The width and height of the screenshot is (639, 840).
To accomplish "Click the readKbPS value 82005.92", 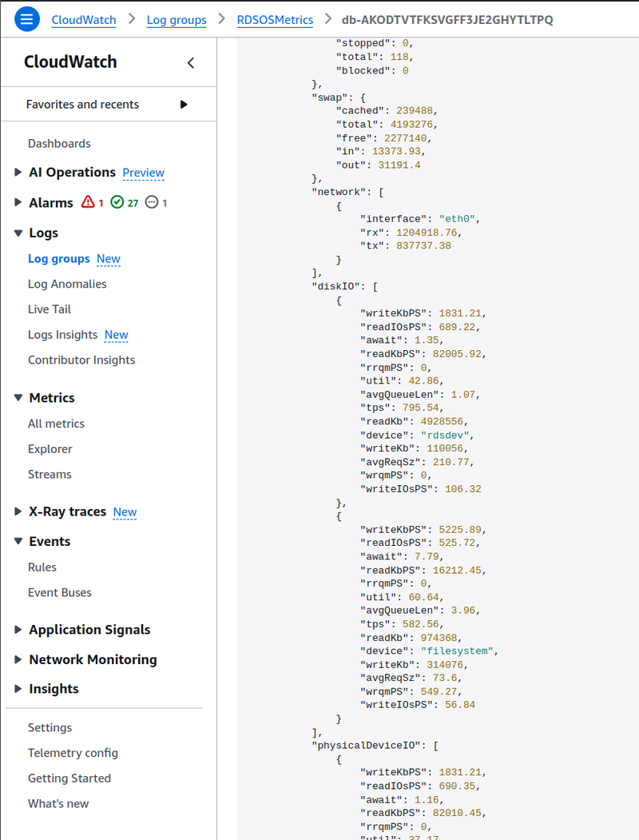I will pos(457,354).
